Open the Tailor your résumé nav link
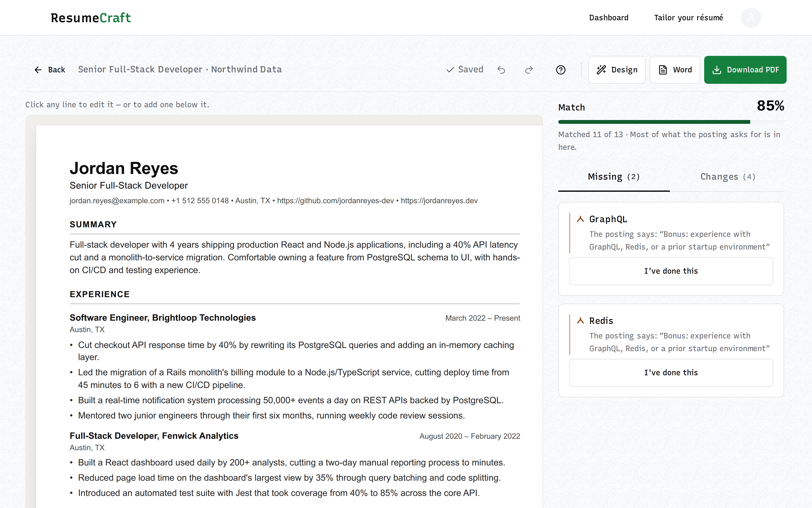Image resolution: width=812 pixels, height=508 pixels. pyautogui.click(x=689, y=18)
